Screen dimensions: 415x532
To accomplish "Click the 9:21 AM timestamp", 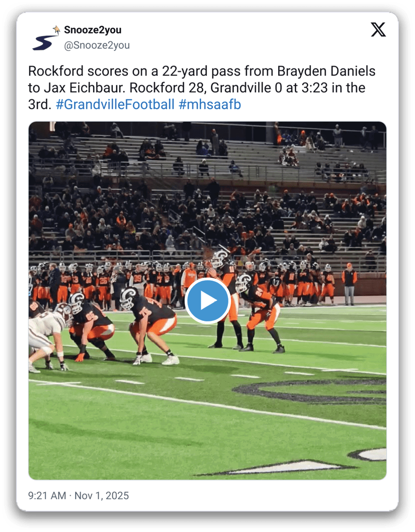I will [47, 495].
